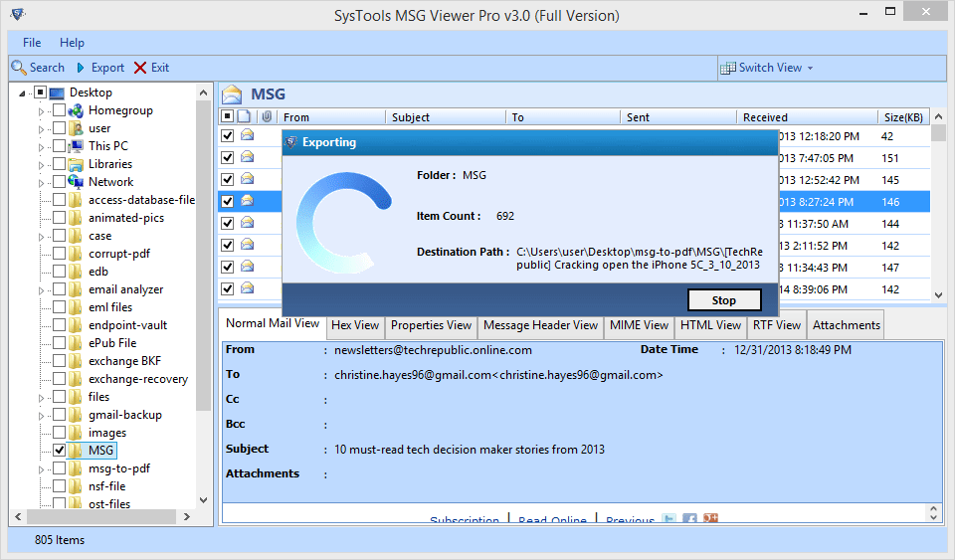Sort list by the Size(KB) column header

903,116
